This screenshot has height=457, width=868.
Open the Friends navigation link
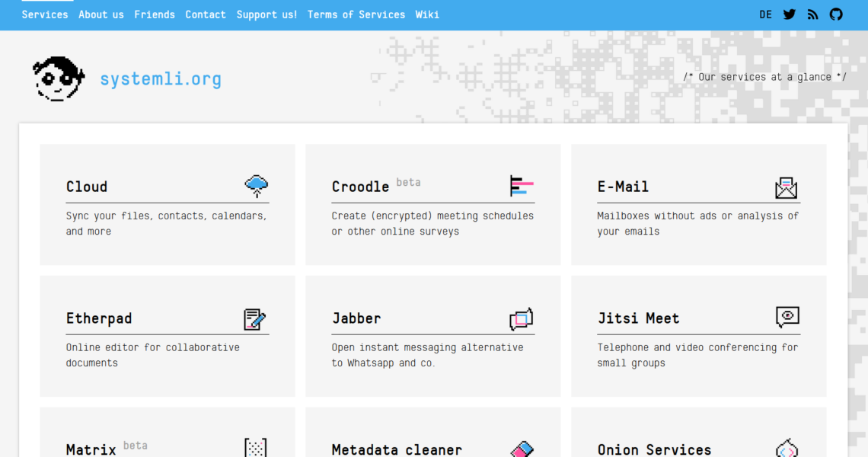point(155,14)
